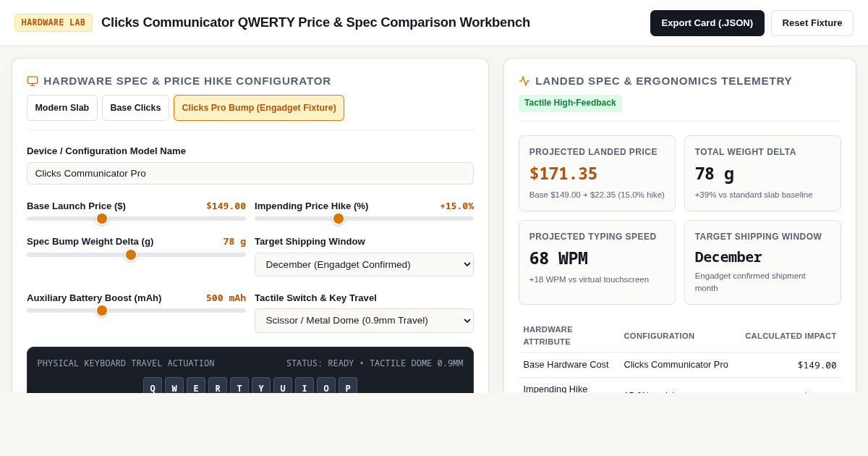The width and height of the screenshot is (868, 456).
Task: Click the P key on keyboard preview
Action: pyautogui.click(x=348, y=386)
